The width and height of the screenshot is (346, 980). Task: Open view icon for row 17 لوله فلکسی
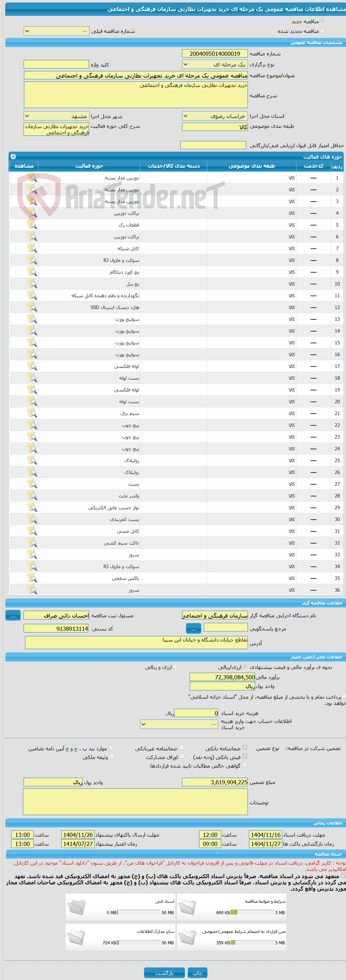(32, 367)
